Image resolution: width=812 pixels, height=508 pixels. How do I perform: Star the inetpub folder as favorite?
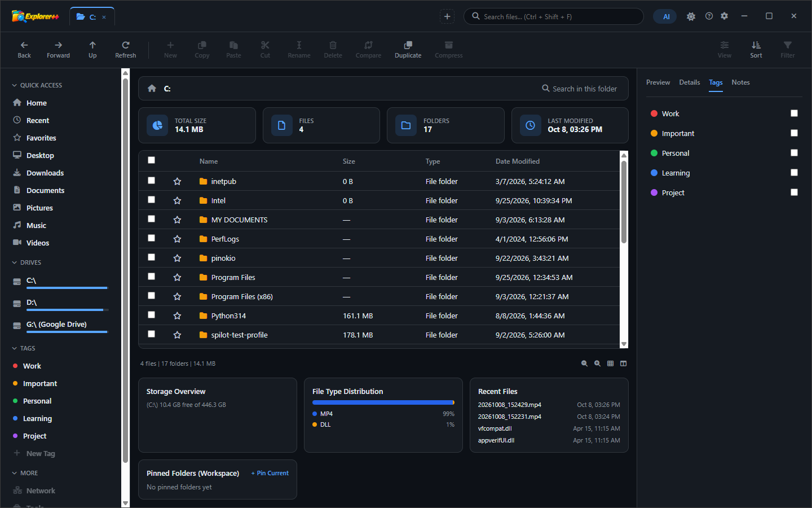(x=177, y=181)
